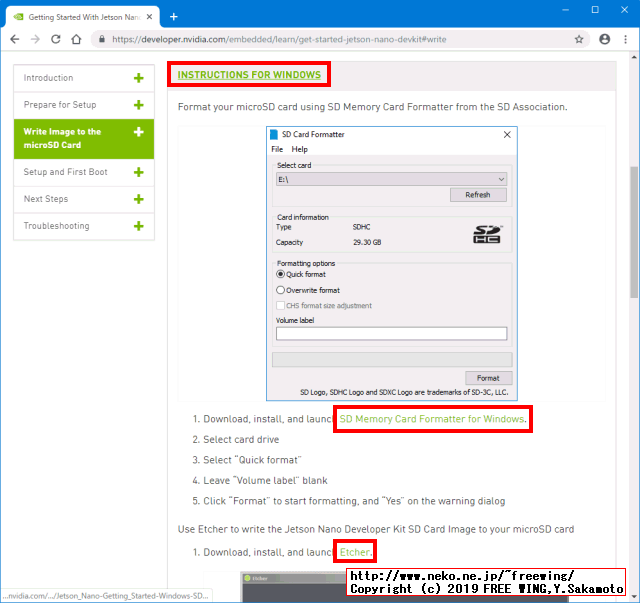Click Instructions for Windows heading link
The image size is (640, 603).
249,75
